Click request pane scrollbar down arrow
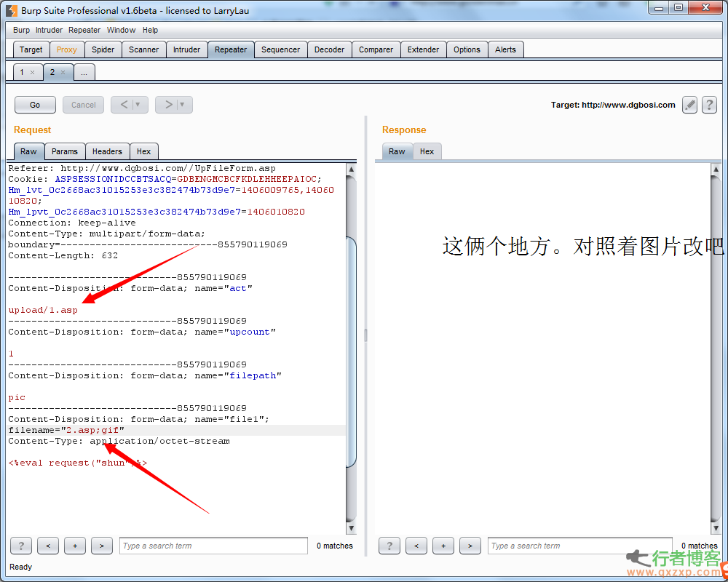Viewport: 728px width, 582px height. [352, 528]
